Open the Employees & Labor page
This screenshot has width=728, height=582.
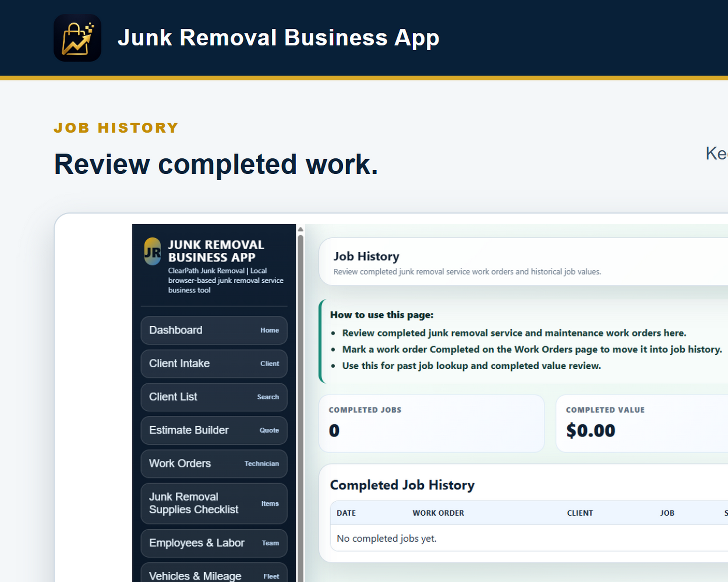[214, 543]
